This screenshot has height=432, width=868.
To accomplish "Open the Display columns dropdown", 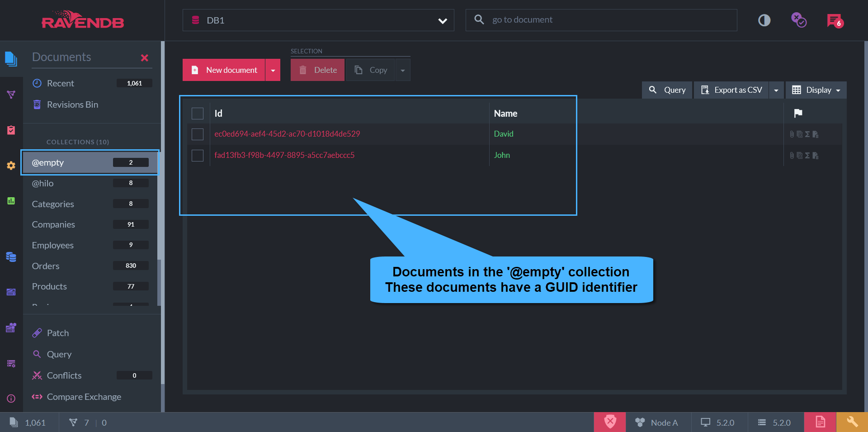I will pos(816,90).
